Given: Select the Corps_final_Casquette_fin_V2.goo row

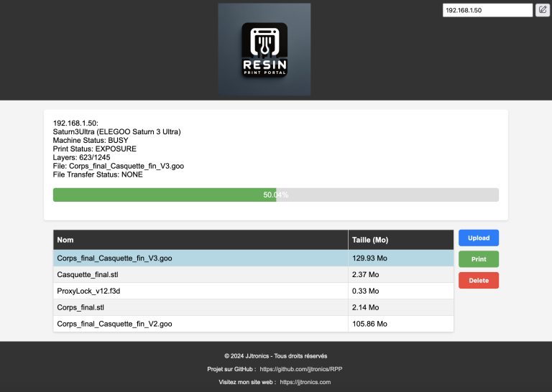Looking at the screenshot, I should [x=254, y=324].
